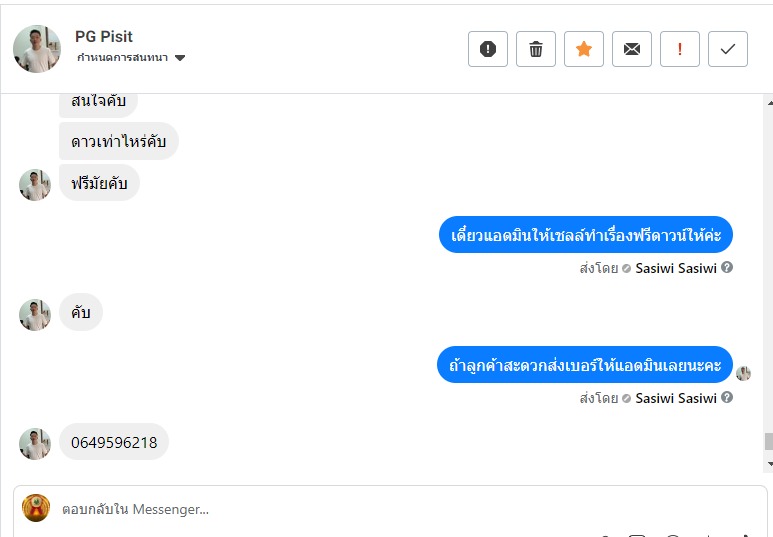Delete conversation with the trash icon
The width and height of the screenshot is (773, 537).
click(536, 49)
